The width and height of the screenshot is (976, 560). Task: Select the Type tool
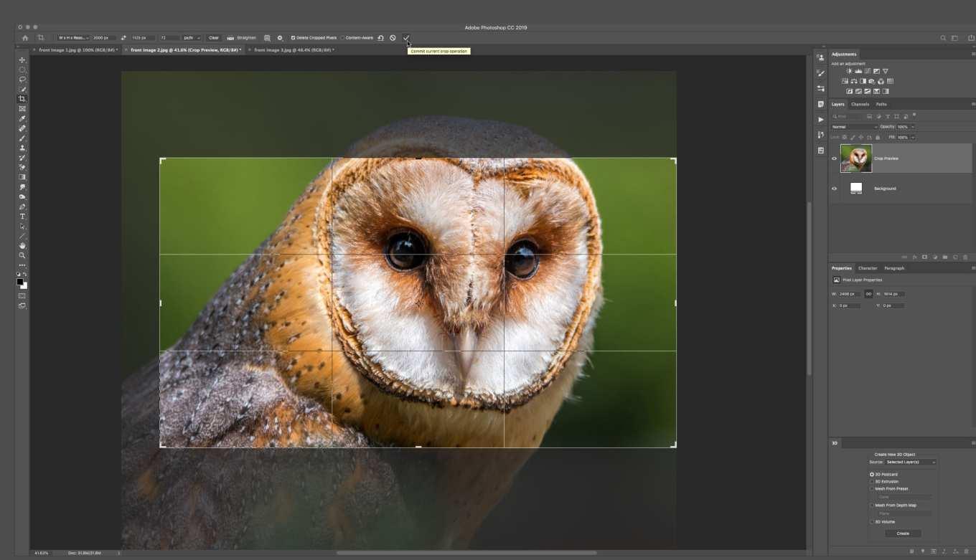[x=22, y=217]
